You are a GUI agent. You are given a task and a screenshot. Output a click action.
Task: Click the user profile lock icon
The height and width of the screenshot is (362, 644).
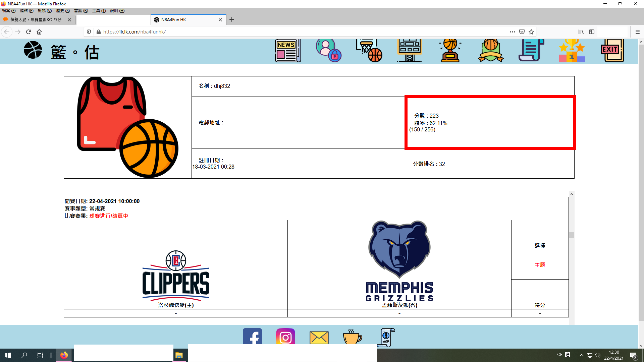(x=328, y=51)
